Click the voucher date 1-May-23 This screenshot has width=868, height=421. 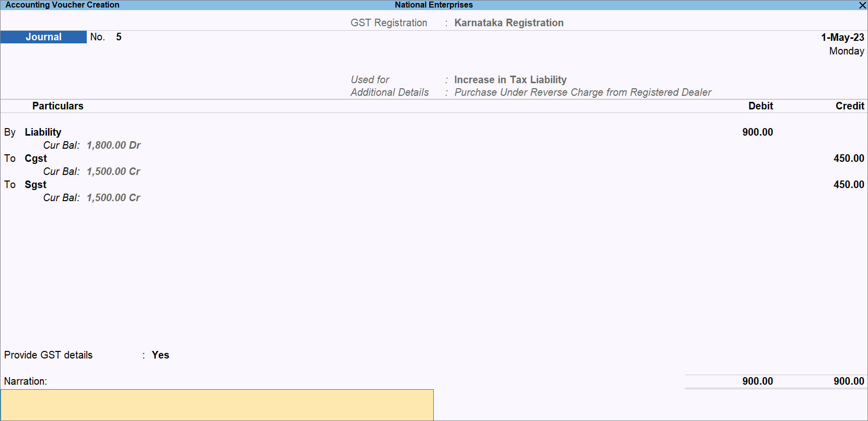(842, 37)
